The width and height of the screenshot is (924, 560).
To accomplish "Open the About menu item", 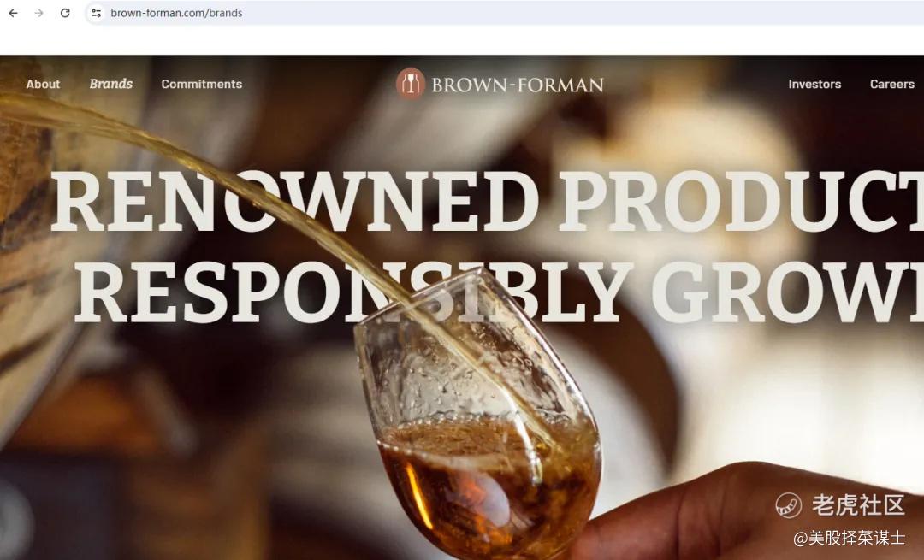I will tap(43, 84).
